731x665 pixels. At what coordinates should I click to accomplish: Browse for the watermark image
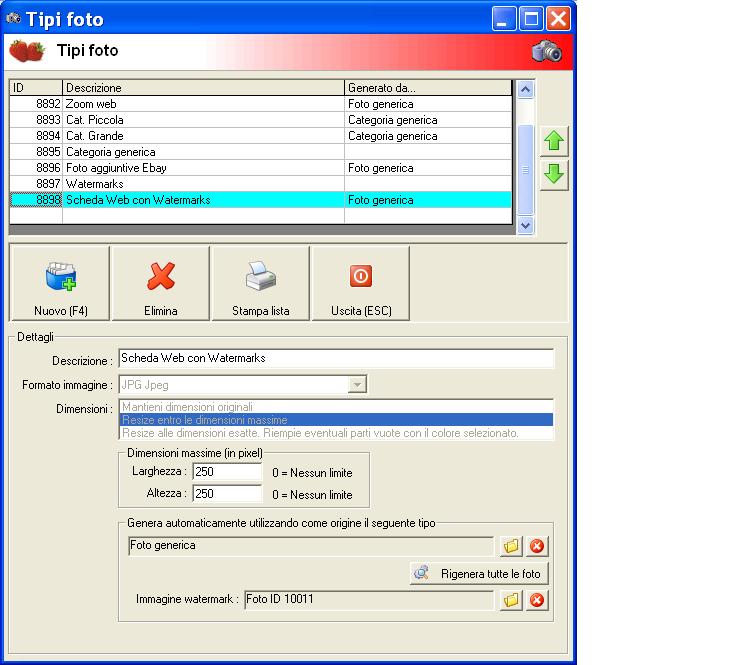tap(511, 600)
